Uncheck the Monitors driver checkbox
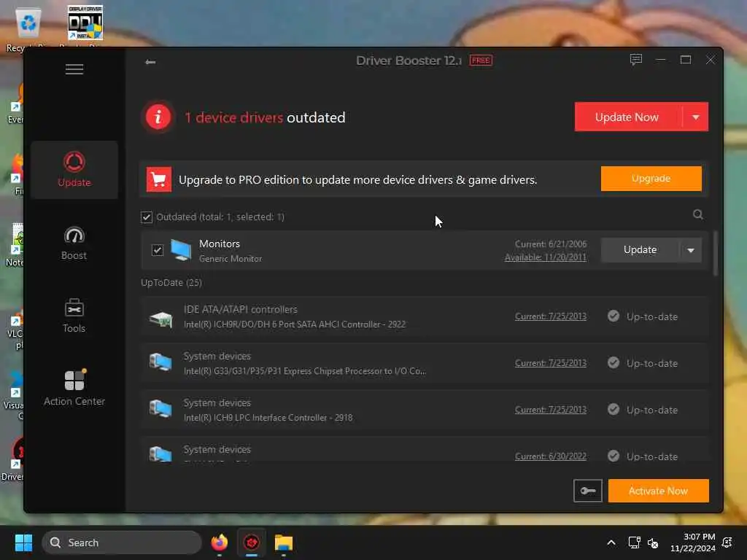This screenshot has width=747, height=560. point(158,250)
